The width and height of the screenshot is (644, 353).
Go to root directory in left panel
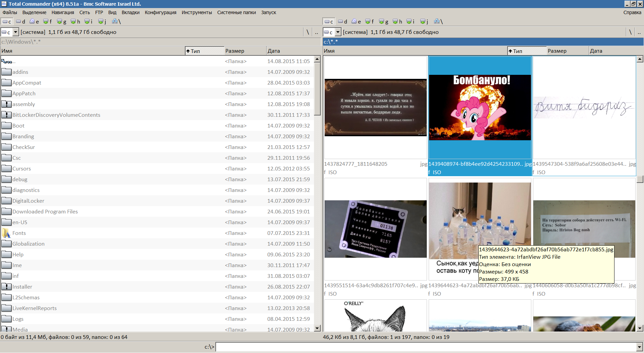pos(308,32)
